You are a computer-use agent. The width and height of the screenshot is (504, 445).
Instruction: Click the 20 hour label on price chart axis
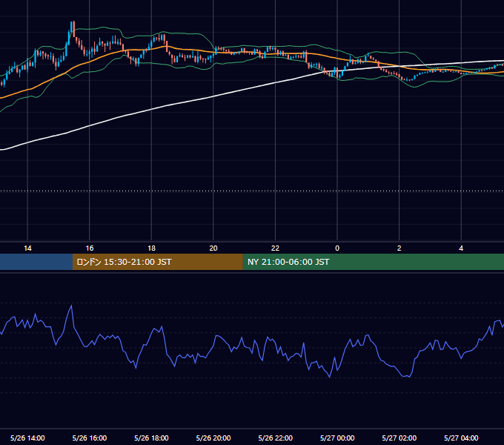point(213,248)
